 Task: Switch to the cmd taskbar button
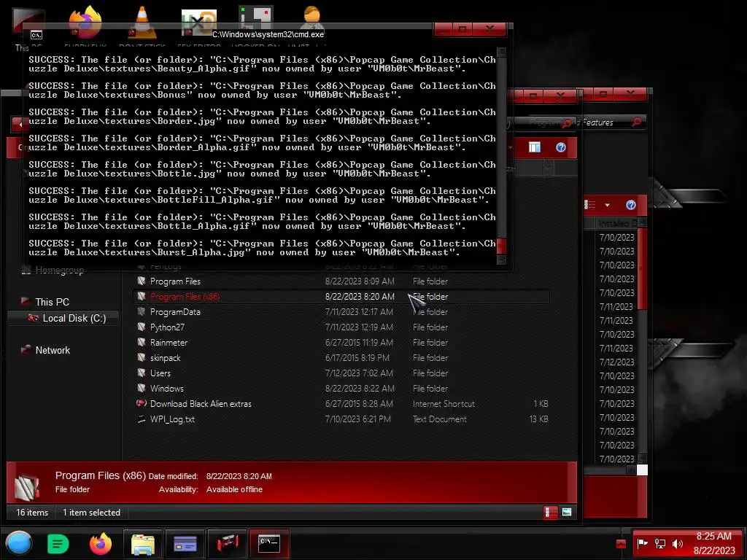(x=270, y=544)
